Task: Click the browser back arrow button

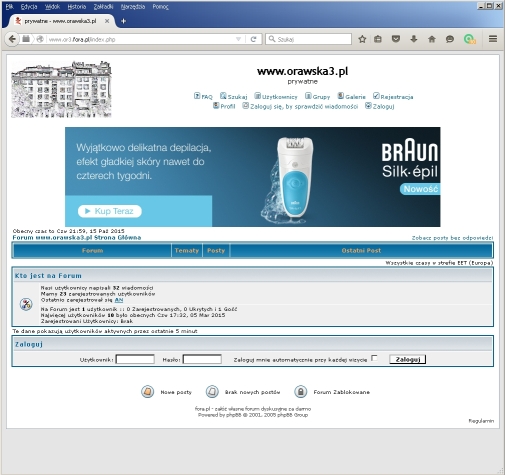Action: click(12, 39)
